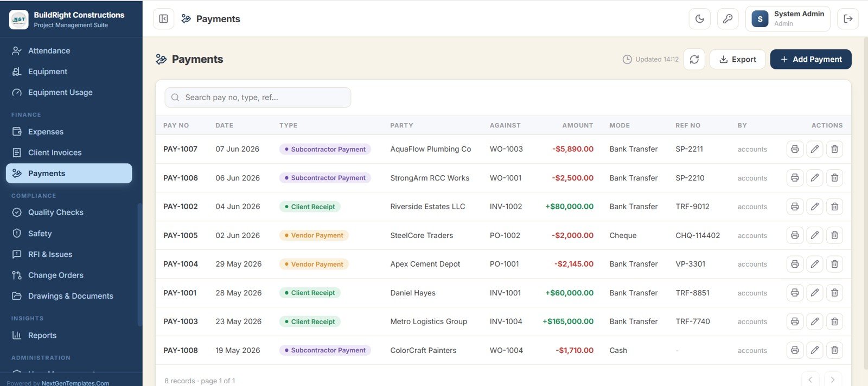Open Expenses under Finance
The width and height of the screenshot is (868, 386).
[69, 132]
